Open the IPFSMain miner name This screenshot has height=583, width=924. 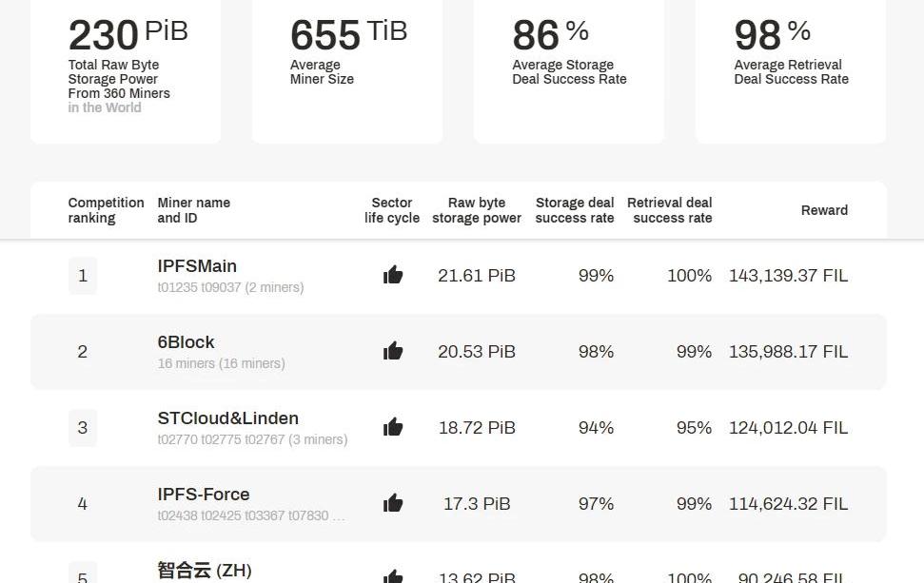coord(197,266)
